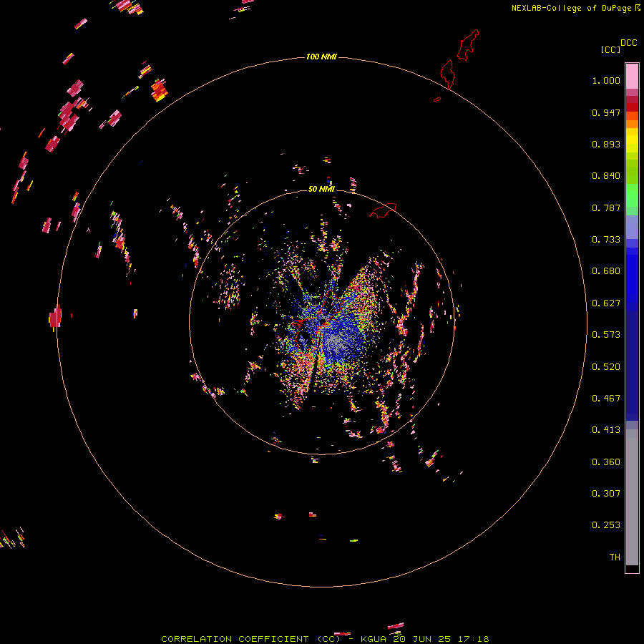Click the 0.840 scale value
The height and width of the screenshot is (644, 644).
click(x=606, y=176)
